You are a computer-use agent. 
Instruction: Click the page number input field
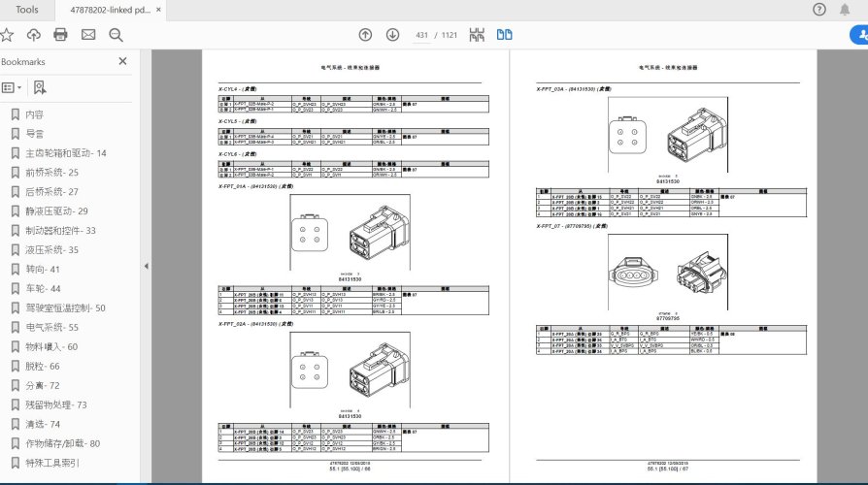coord(422,35)
